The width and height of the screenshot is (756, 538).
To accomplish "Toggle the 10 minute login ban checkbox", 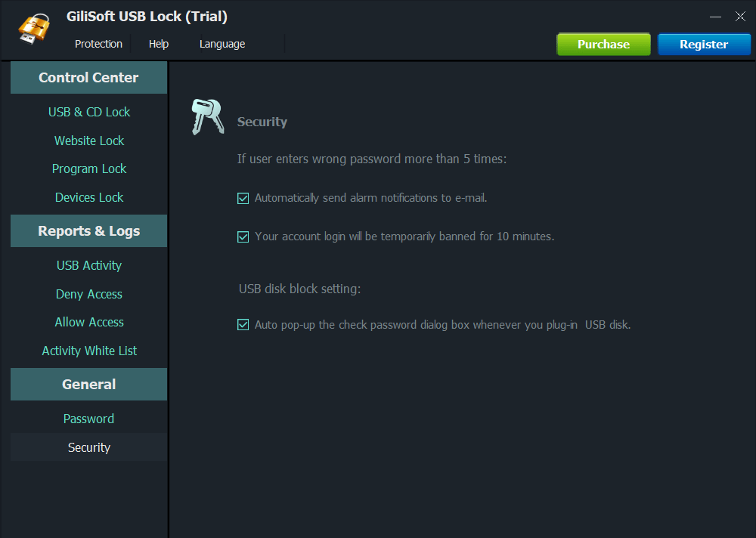I will [243, 237].
